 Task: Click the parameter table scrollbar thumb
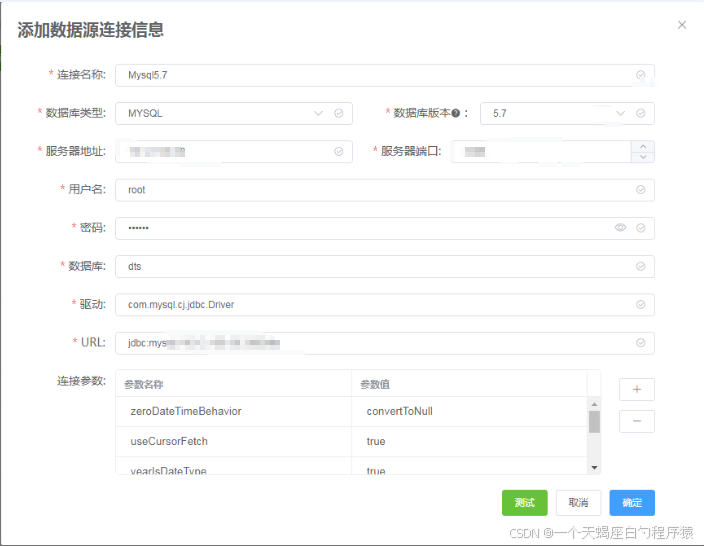point(594,422)
